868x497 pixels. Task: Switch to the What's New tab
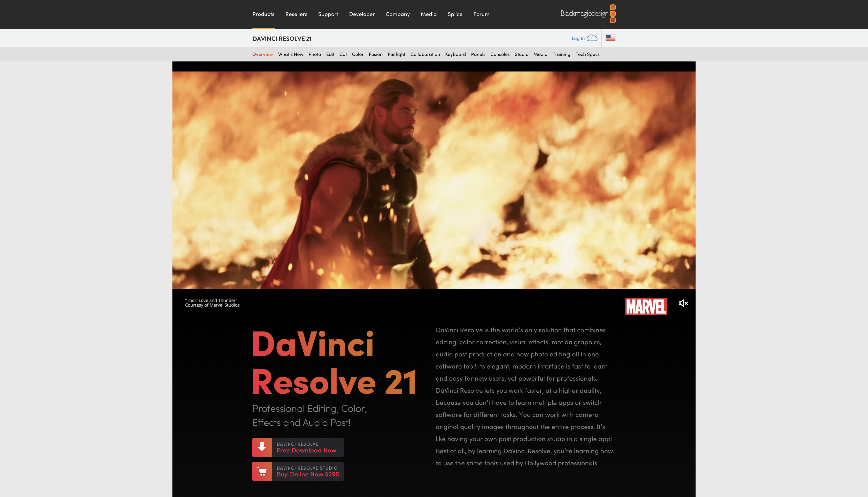click(x=291, y=54)
